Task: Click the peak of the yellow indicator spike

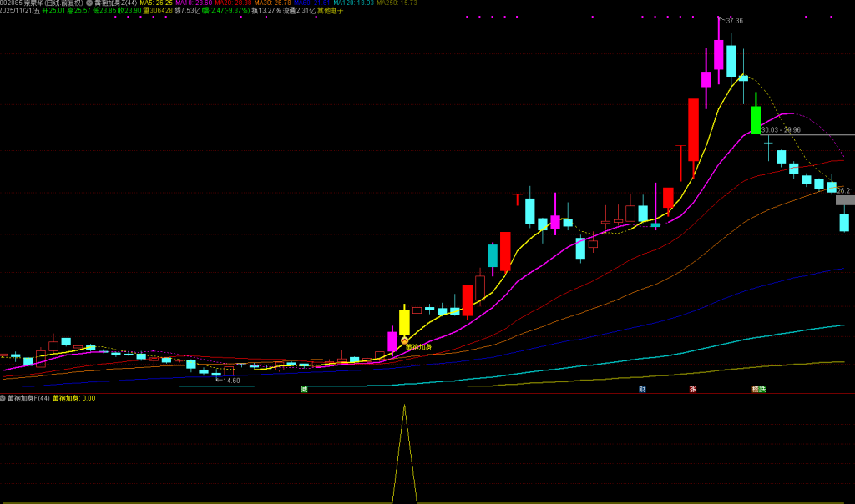Action: point(404,406)
